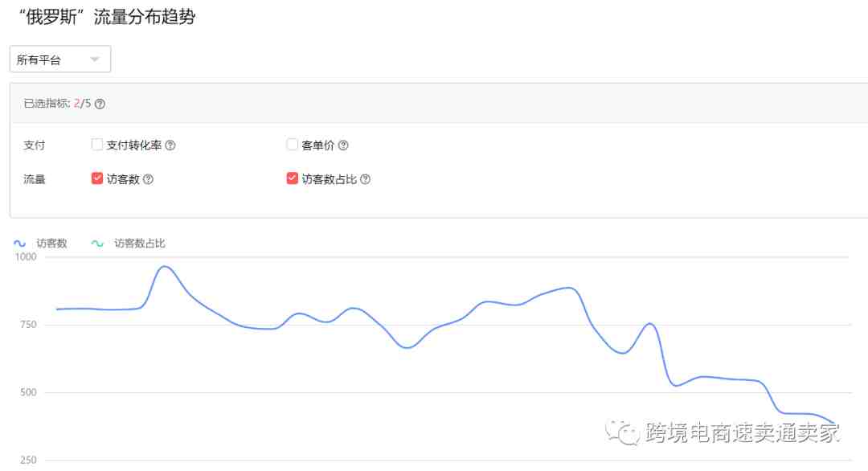Screen dimensions: 868x471
Task: Uncheck the 访客数 checkbox
Action: click(97, 178)
